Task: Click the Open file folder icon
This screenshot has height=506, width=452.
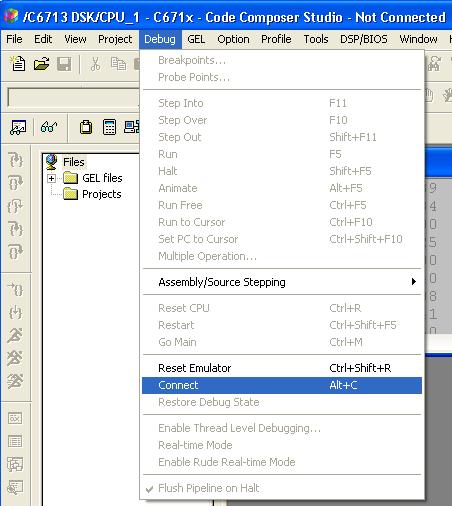Action: pos(42,64)
